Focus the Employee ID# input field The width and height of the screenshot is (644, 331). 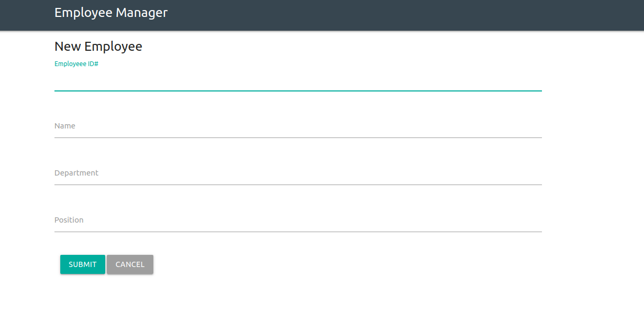298,80
